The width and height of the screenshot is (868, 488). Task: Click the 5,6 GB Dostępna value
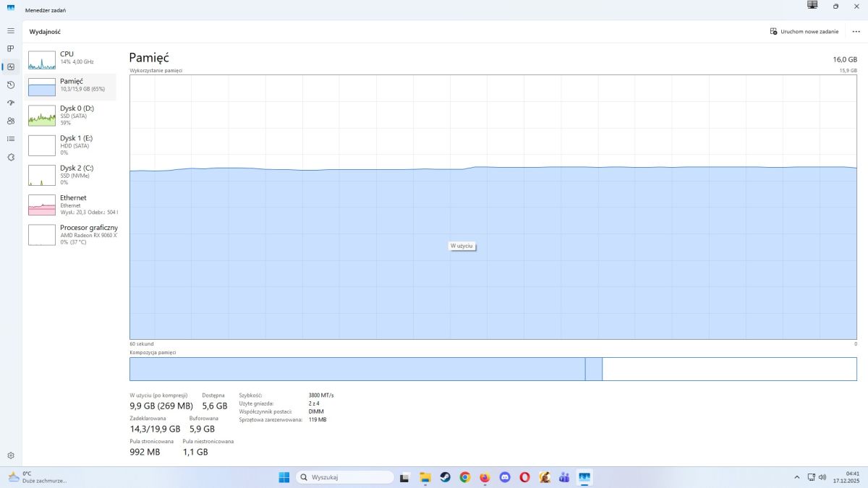[215, 406]
